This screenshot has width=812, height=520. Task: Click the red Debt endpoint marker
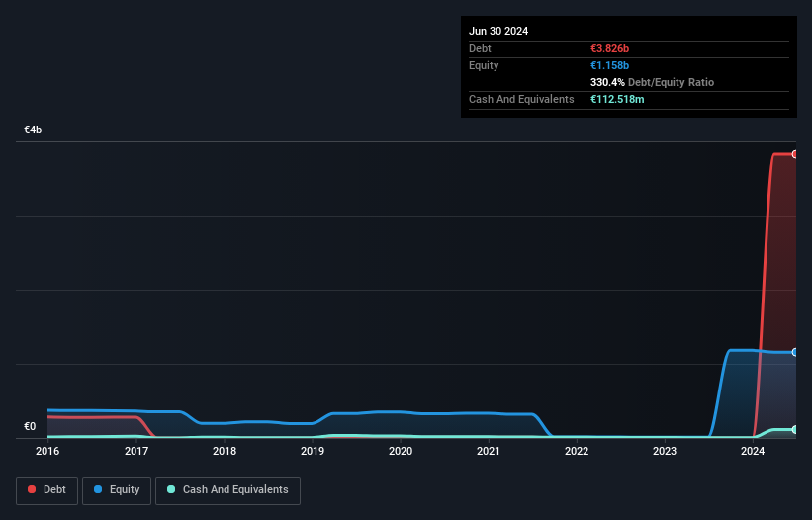[795, 154]
